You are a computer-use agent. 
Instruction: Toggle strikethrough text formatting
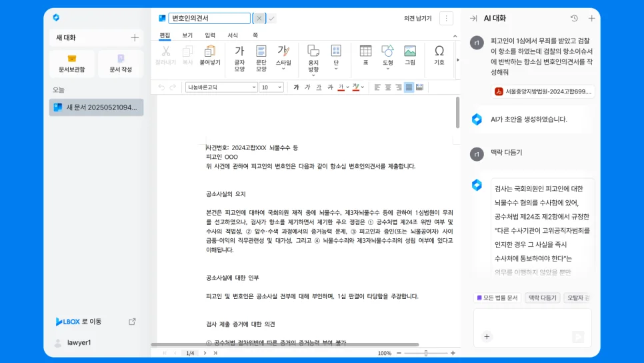point(330,87)
